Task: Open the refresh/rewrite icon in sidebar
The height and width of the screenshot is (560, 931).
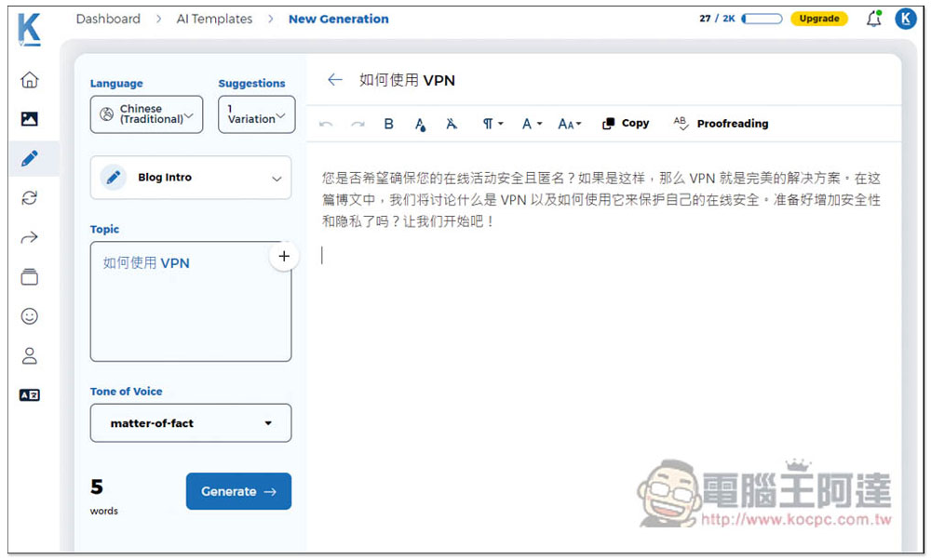Action: (29, 197)
